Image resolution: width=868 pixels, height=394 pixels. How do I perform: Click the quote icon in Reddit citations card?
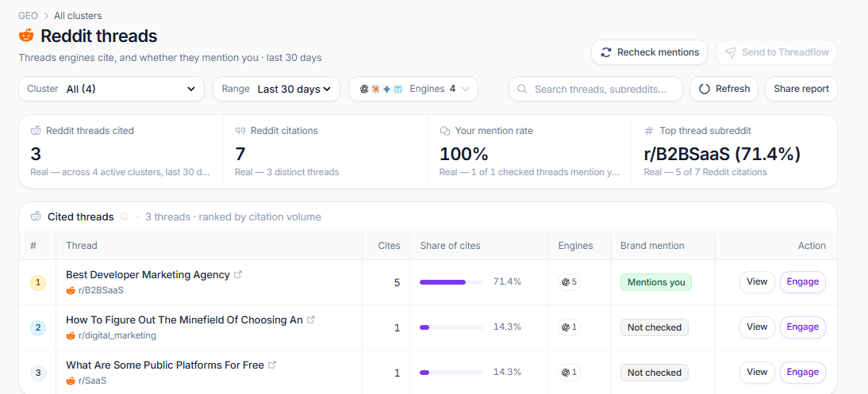click(240, 131)
